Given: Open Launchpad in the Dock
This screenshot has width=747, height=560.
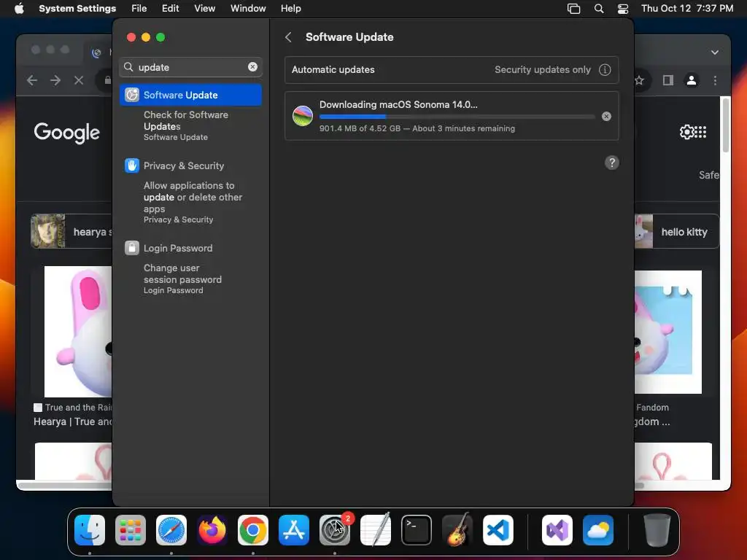Looking at the screenshot, I should click(131, 530).
